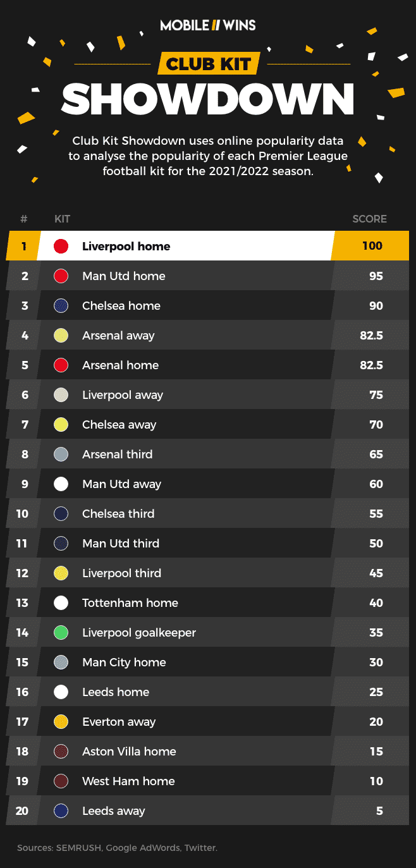Select the navy Leeds away kit circle
This screenshot has height=868, width=416.
(61, 811)
